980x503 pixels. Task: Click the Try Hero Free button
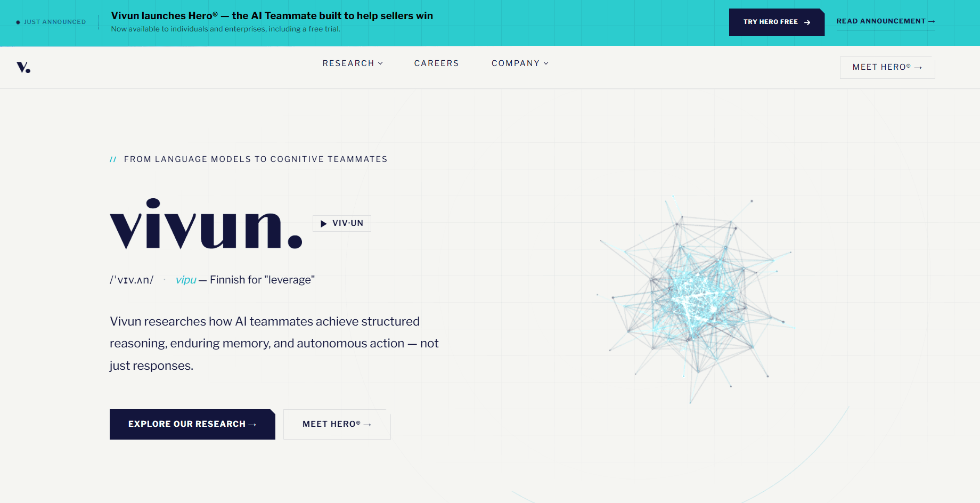(x=777, y=22)
